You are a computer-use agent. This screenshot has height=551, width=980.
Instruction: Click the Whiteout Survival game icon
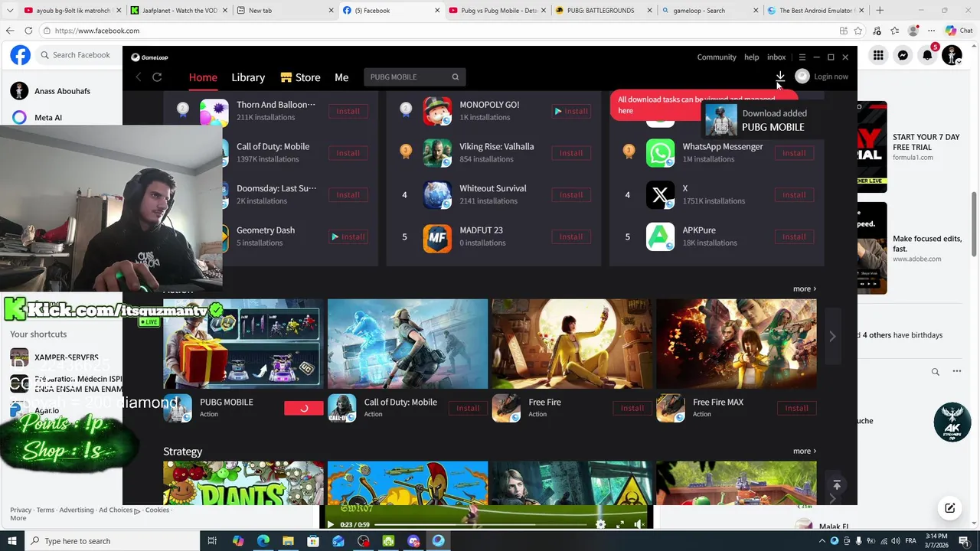click(x=437, y=195)
